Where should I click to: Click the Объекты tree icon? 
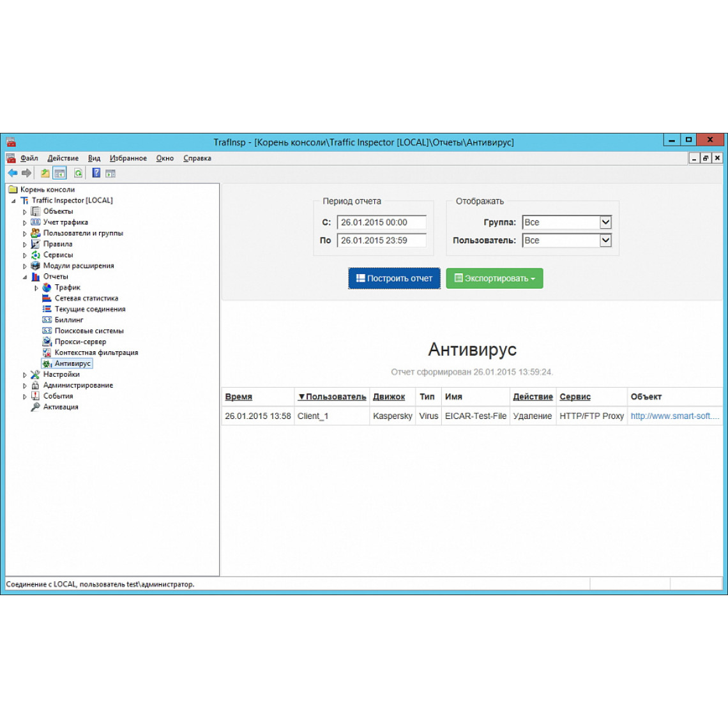click(36, 211)
